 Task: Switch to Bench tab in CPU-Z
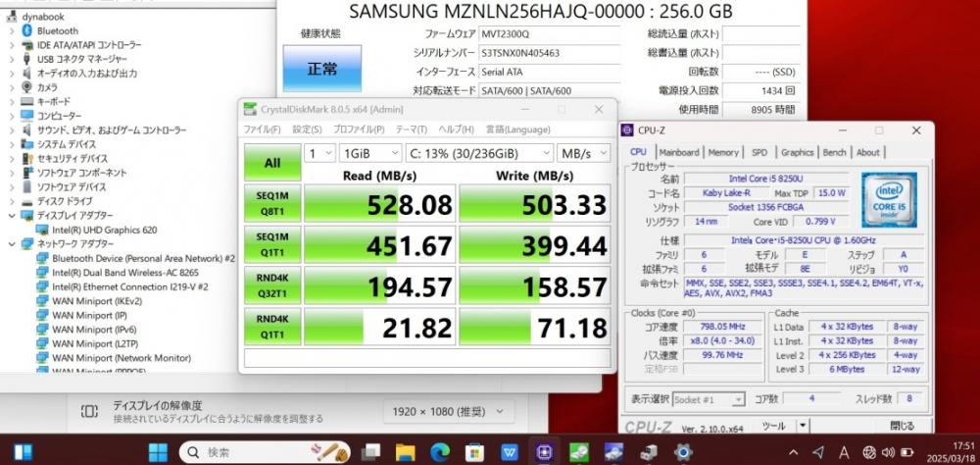[x=834, y=152]
